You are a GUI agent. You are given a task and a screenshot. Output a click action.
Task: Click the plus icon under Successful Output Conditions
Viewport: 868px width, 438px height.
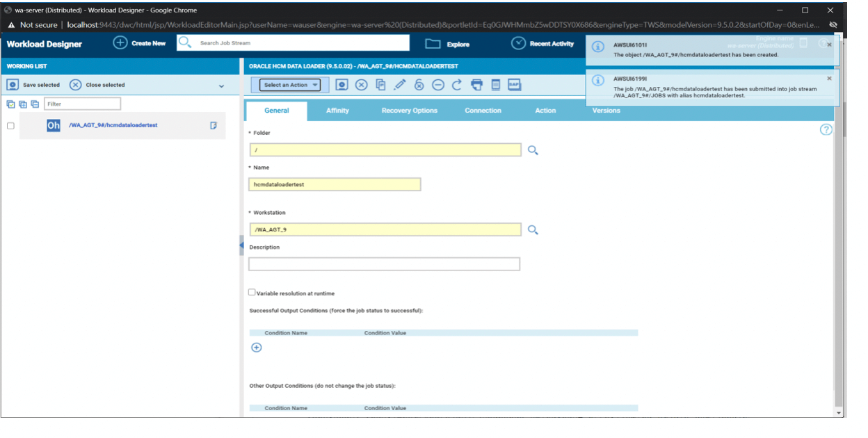(x=256, y=348)
